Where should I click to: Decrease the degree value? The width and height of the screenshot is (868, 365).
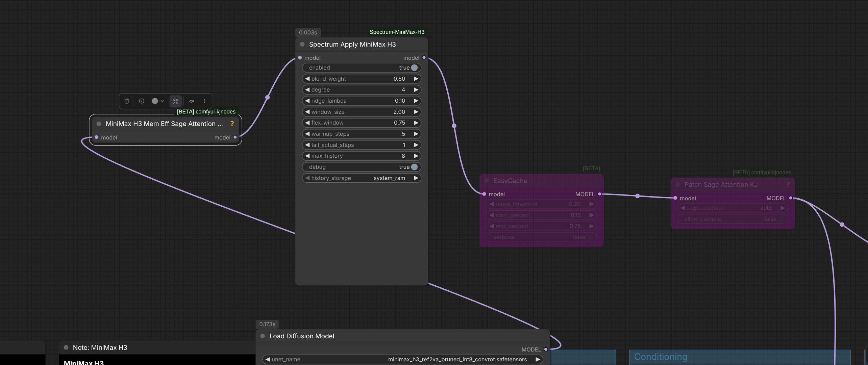click(x=307, y=89)
